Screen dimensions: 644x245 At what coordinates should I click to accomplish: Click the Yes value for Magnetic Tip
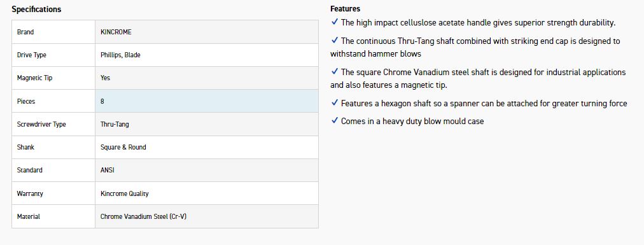105,78
